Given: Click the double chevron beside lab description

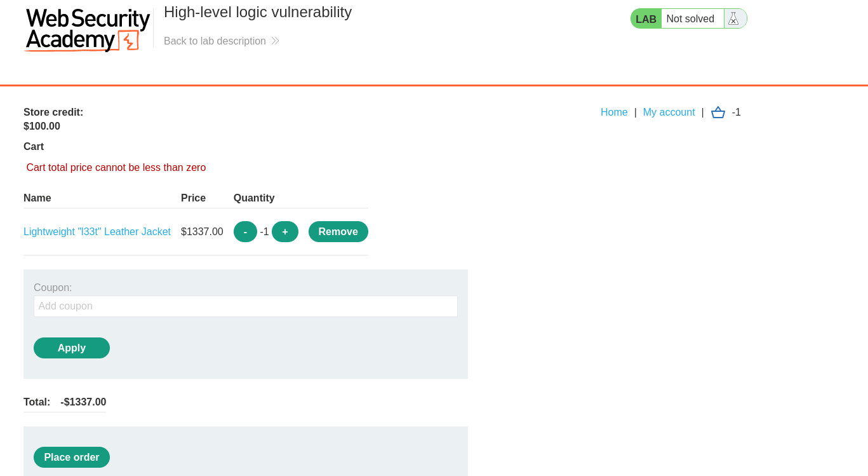Looking at the screenshot, I should (275, 41).
